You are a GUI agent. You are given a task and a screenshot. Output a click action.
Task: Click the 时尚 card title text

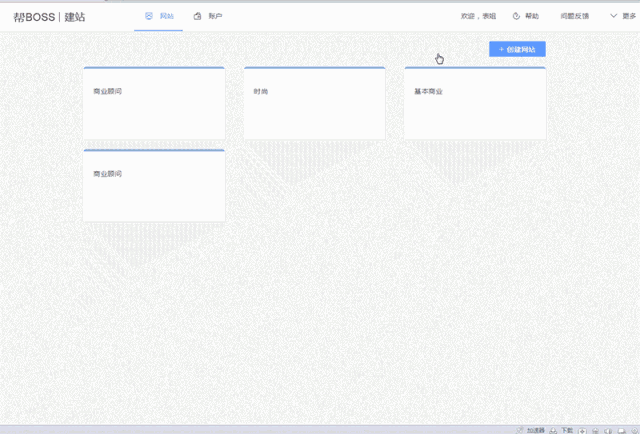261,91
